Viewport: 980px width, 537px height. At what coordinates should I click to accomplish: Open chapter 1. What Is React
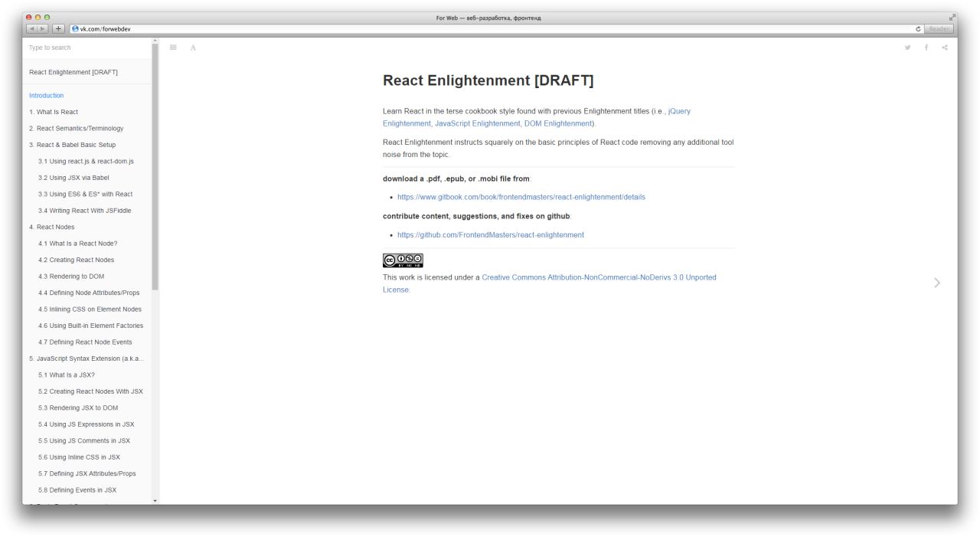pos(54,112)
